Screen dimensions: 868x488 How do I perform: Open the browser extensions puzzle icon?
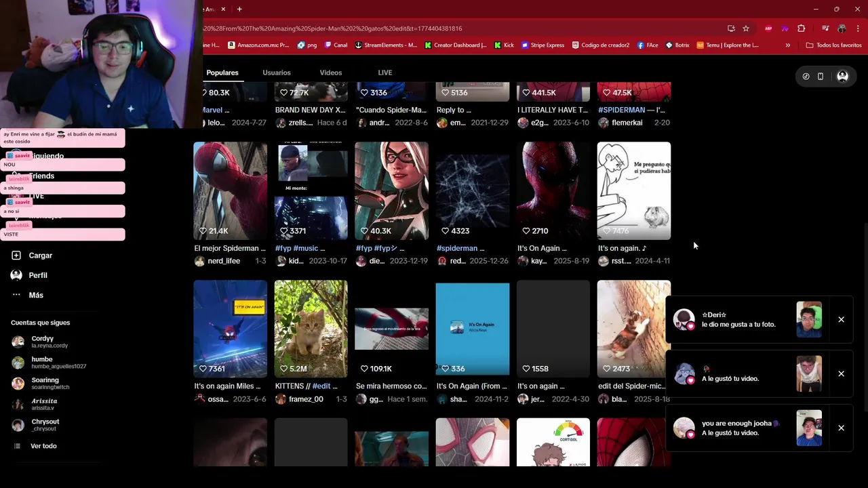802,28
